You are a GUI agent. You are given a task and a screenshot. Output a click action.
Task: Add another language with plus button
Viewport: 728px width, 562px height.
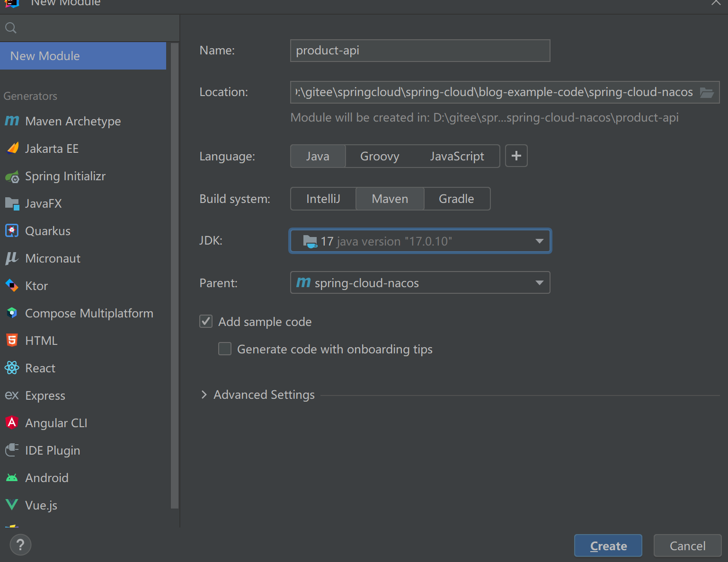tap(516, 156)
